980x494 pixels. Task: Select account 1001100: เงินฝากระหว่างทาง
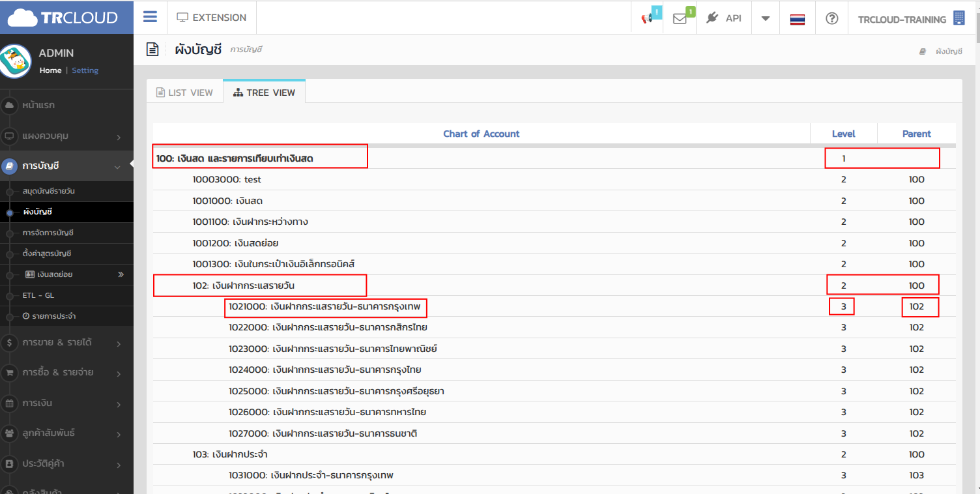click(250, 222)
